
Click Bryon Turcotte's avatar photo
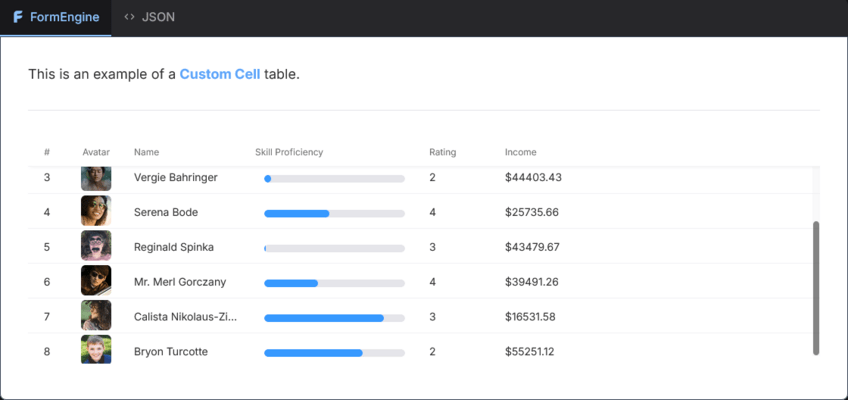[x=96, y=350]
